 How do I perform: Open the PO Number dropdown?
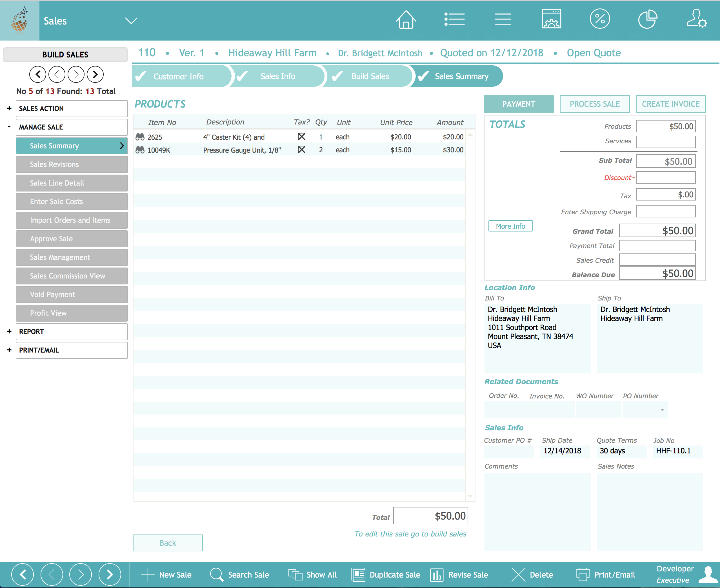pyautogui.click(x=662, y=410)
